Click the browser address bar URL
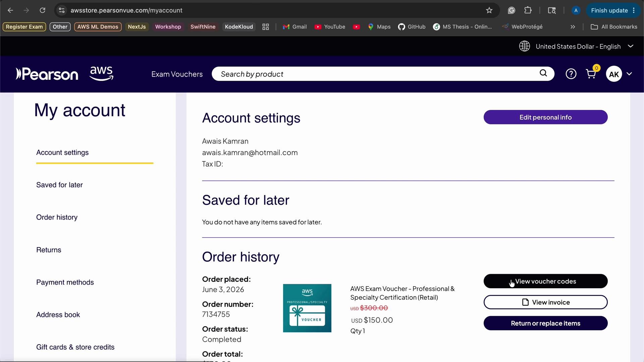This screenshot has width=644, height=362. tap(126, 10)
